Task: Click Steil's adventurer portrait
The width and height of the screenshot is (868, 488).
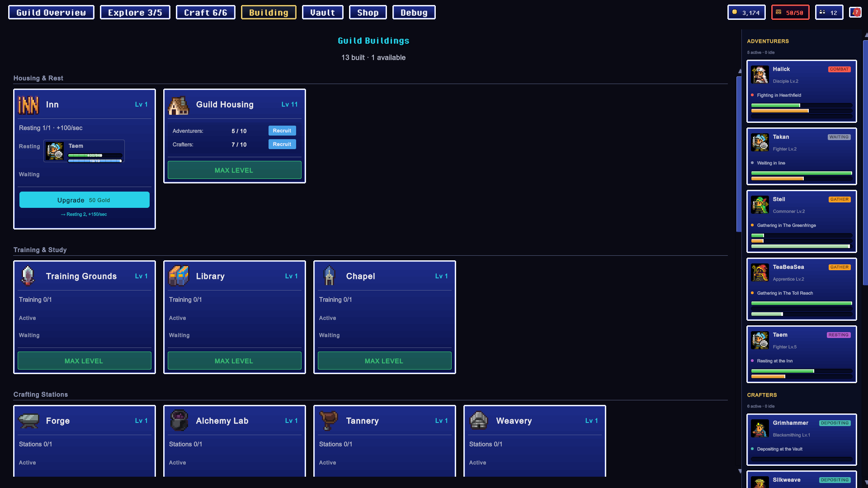Action: coord(760,205)
